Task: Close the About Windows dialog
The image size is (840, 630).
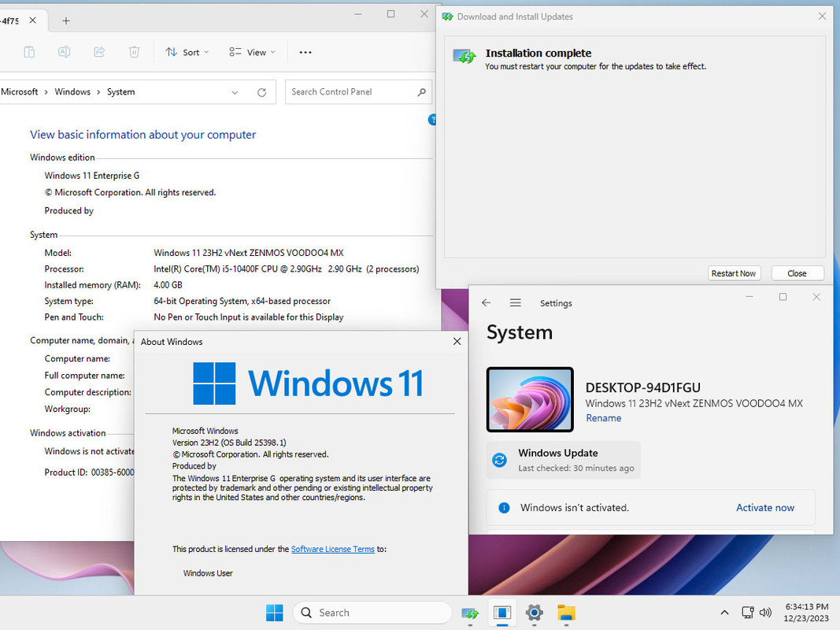Action: coord(457,341)
